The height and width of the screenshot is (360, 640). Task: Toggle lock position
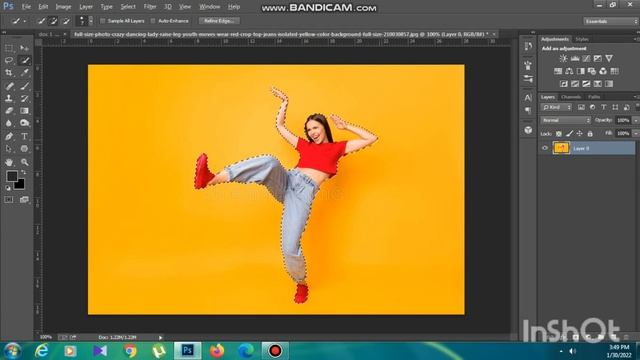pyautogui.click(x=580, y=133)
